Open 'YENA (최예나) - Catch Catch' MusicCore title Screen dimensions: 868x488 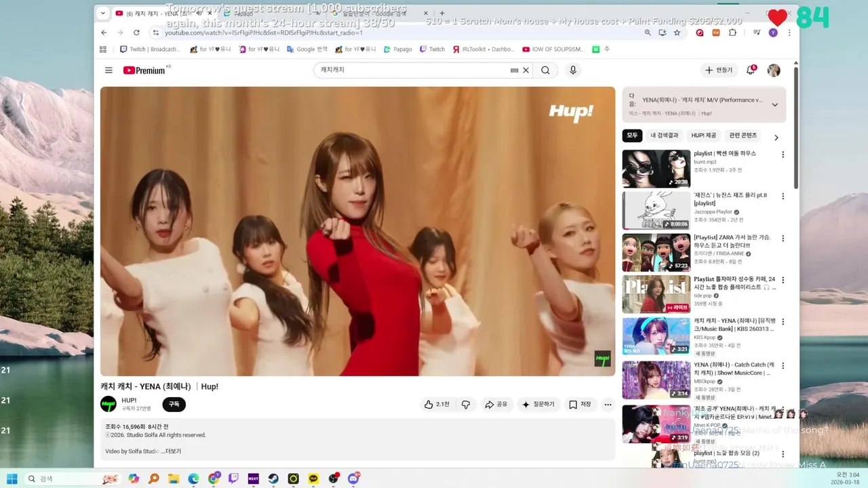pyautogui.click(x=734, y=369)
